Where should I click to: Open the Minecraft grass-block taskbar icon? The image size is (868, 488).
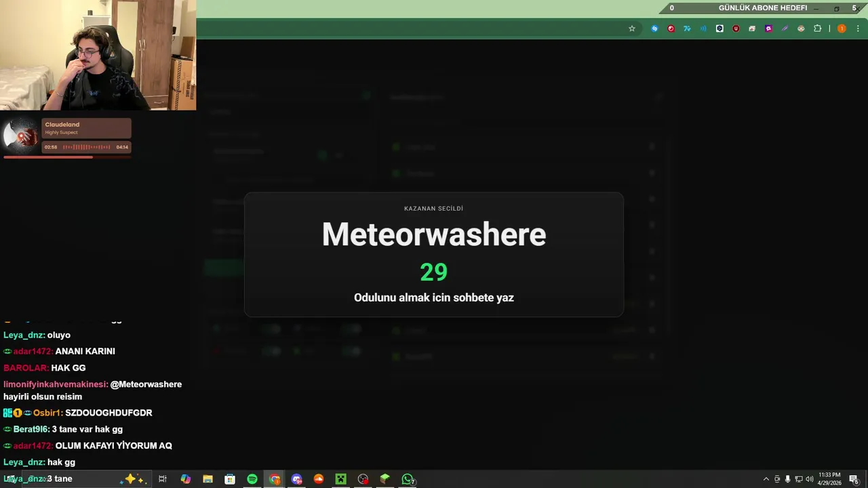pos(384,479)
